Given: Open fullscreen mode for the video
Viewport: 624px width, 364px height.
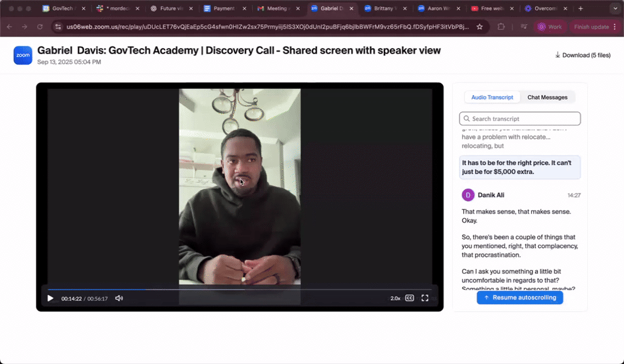Looking at the screenshot, I should (x=425, y=298).
